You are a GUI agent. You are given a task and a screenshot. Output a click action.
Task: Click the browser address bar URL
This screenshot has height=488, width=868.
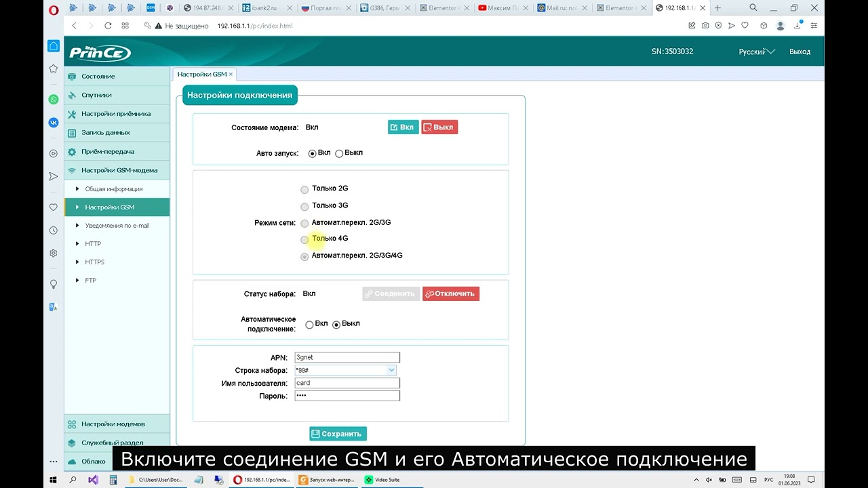pos(254,26)
